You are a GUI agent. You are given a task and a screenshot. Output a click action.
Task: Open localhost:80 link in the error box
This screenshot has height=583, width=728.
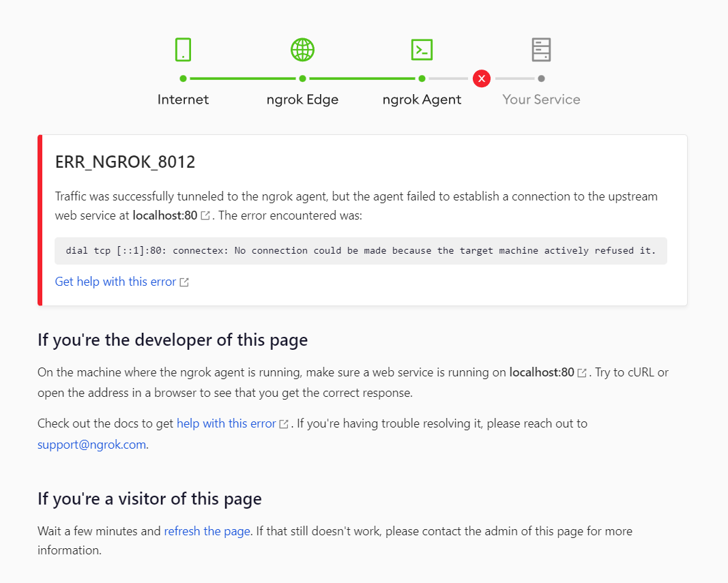(165, 215)
